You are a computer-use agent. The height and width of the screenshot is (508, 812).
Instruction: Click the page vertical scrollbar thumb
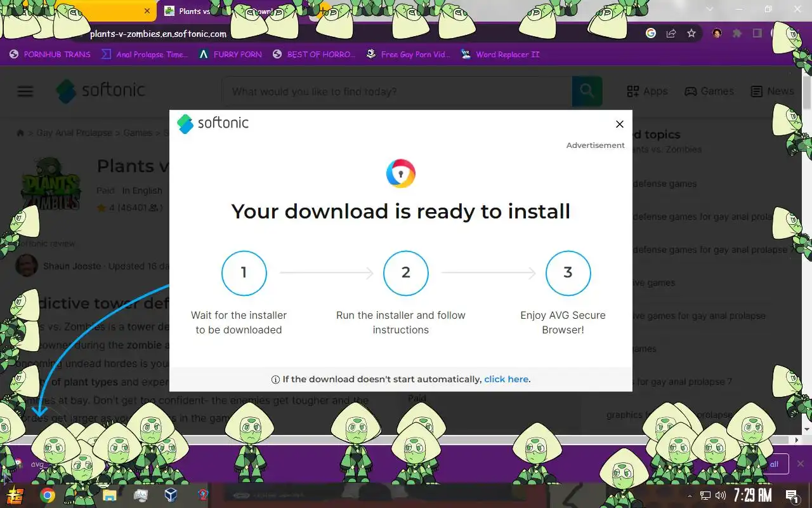coord(807,92)
